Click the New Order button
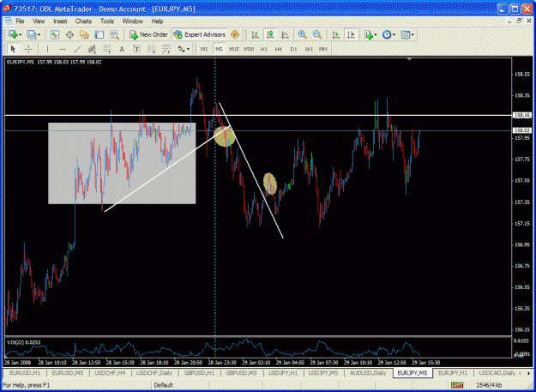This screenshot has width=536, height=392. coord(149,34)
